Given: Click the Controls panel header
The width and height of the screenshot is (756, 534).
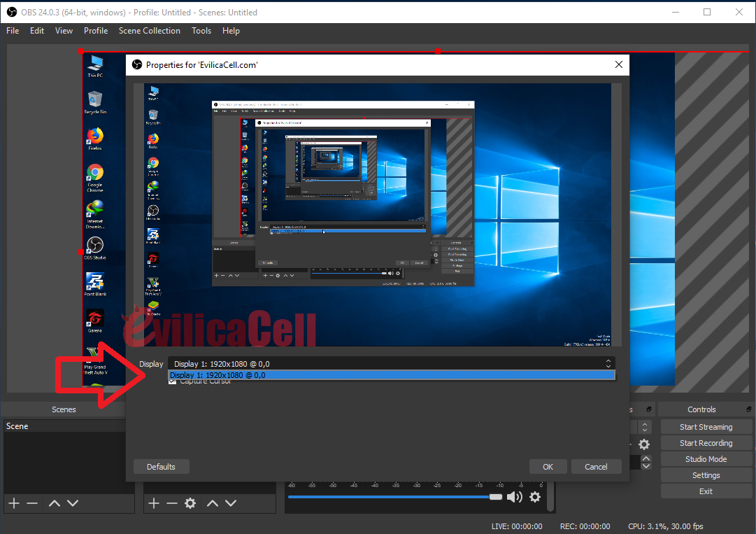Looking at the screenshot, I should 701,409.
